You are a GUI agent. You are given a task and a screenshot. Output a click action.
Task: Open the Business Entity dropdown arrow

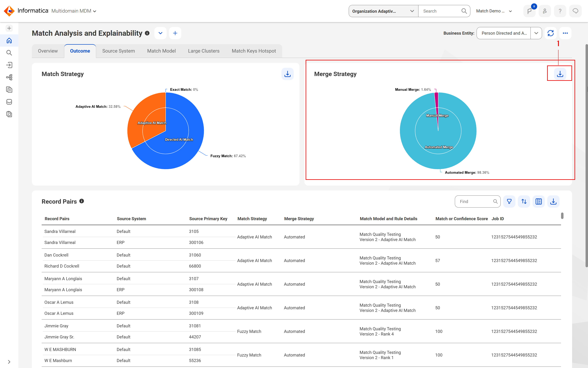point(536,33)
